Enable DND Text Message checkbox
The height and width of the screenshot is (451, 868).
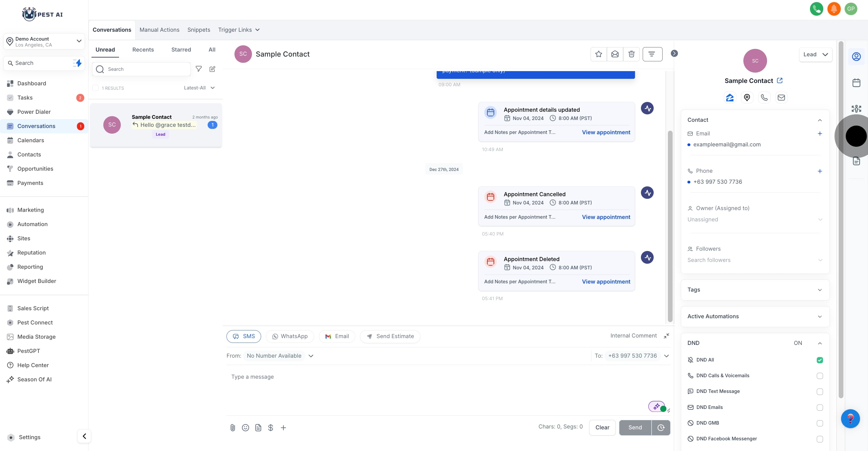tap(819, 391)
